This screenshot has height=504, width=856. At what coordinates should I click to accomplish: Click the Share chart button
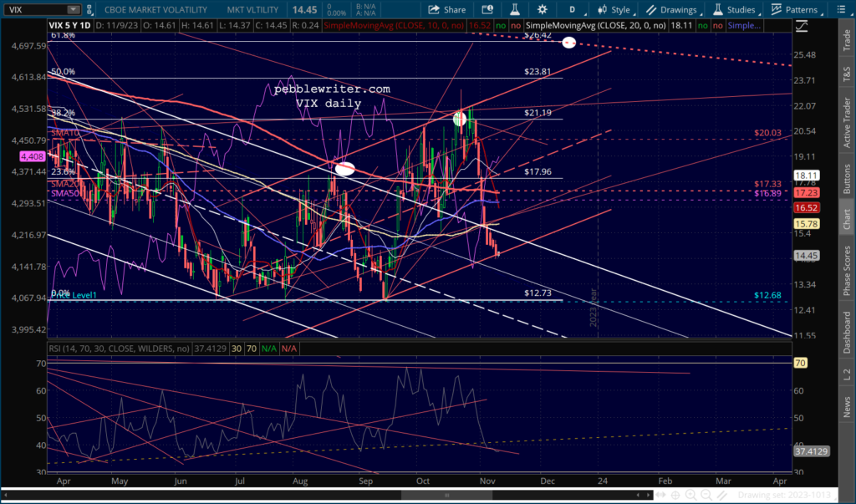(446, 9)
